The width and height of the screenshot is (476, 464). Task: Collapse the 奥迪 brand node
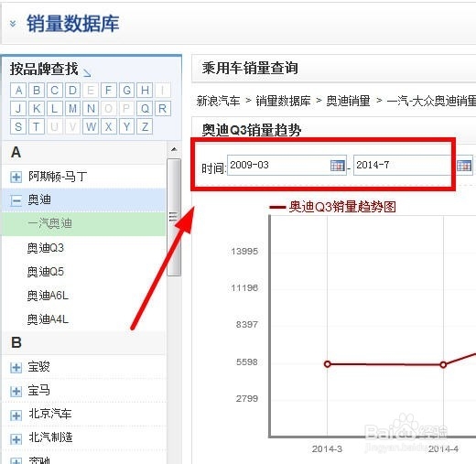[16, 200]
